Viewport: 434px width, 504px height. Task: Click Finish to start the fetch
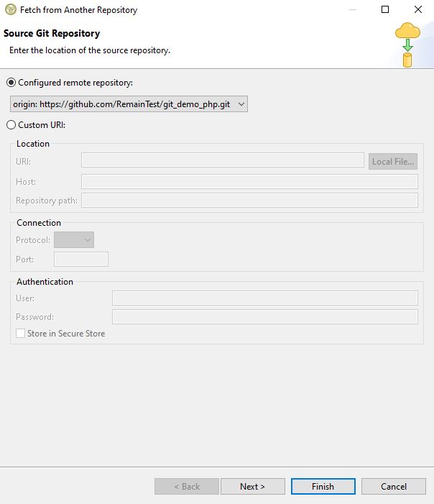(323, 487)
